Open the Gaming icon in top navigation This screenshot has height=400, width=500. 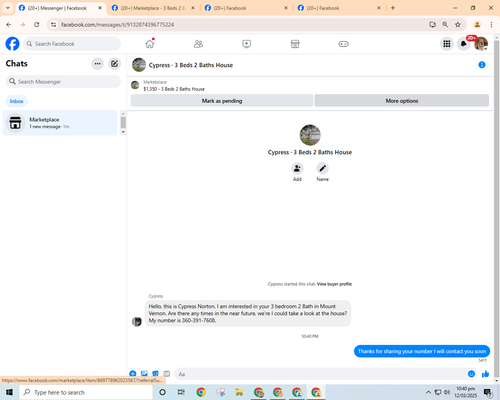tap(343, 44)
